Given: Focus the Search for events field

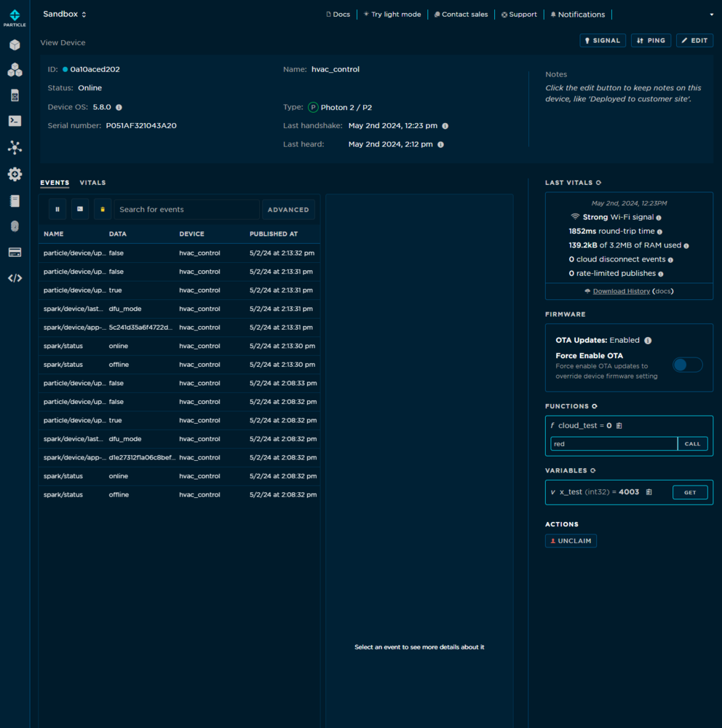Looking at the screenshot, I should (186, 210).
